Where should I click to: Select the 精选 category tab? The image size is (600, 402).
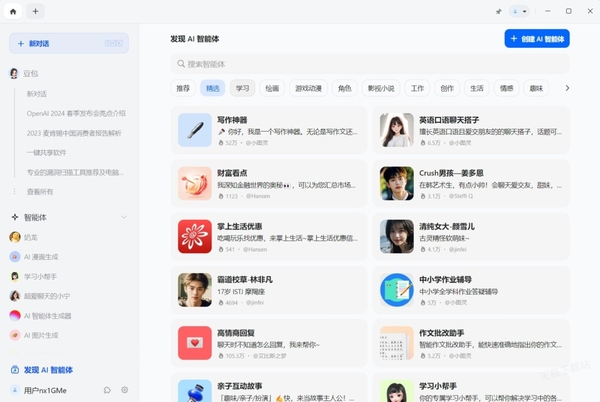coord(213,88)
